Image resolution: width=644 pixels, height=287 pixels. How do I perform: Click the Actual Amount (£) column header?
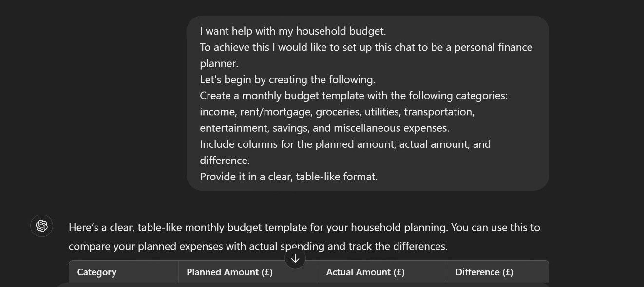point(365,272)
